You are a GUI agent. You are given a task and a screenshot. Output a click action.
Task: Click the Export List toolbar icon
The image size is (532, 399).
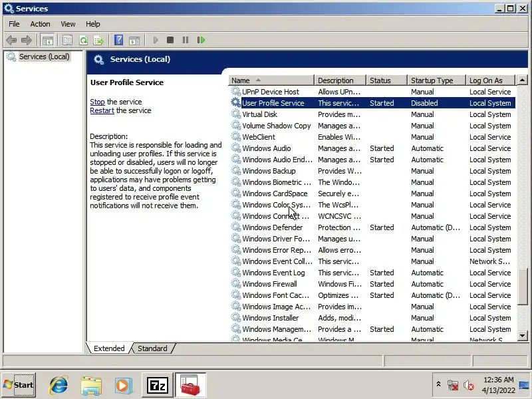tap(98, 40)
